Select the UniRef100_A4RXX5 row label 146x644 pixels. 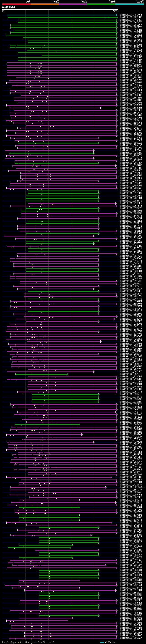(x=131, y=50)
